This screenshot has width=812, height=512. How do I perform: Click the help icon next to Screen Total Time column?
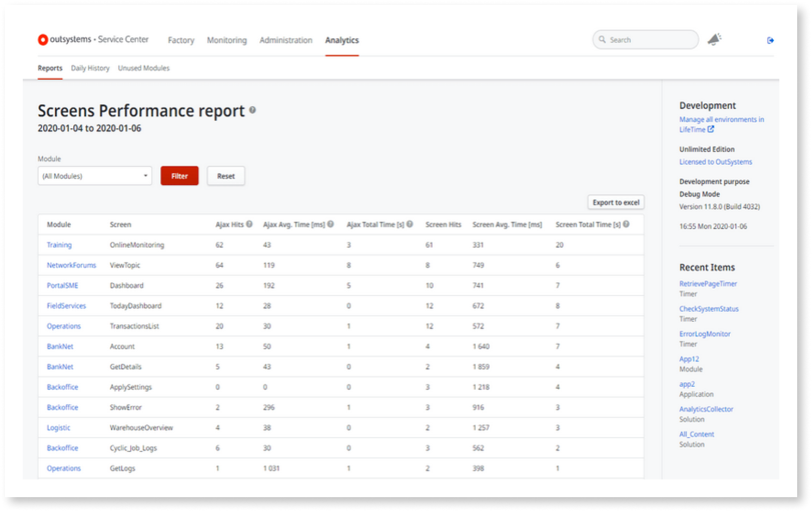pyautogui.click(x=626, y=224)
